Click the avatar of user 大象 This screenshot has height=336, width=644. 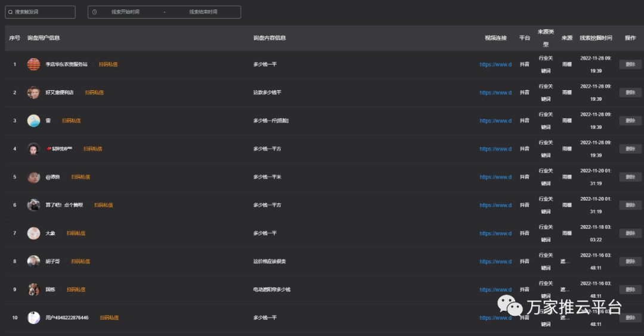pyautogui.click(x=34, y=233)
